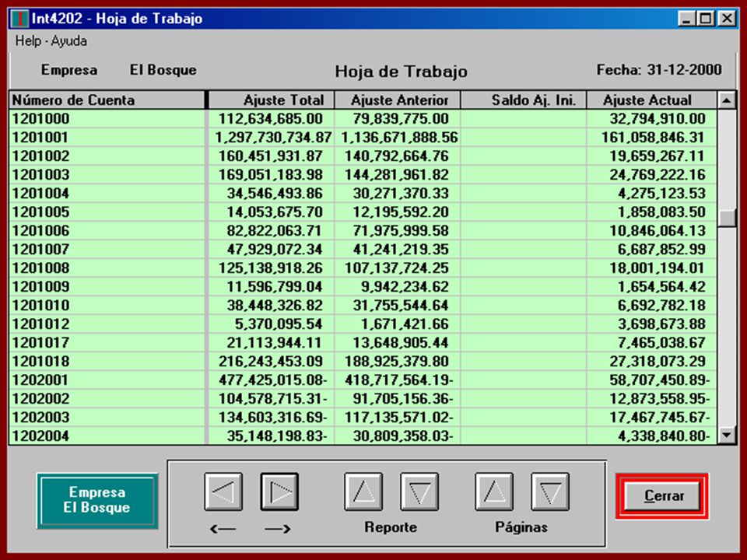747x560 pixels.
Task: Select account row 1201001
Action: (x=363, y=137)
